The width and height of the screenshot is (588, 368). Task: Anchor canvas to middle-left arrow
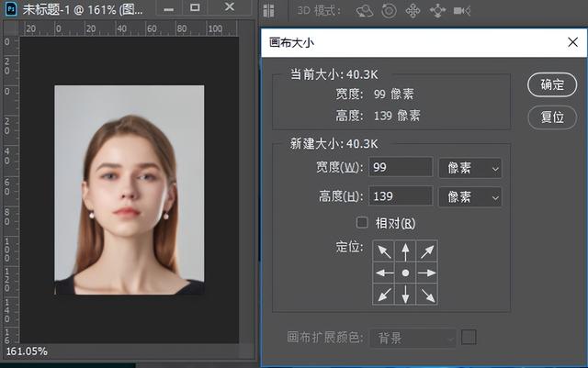[384, 273]
